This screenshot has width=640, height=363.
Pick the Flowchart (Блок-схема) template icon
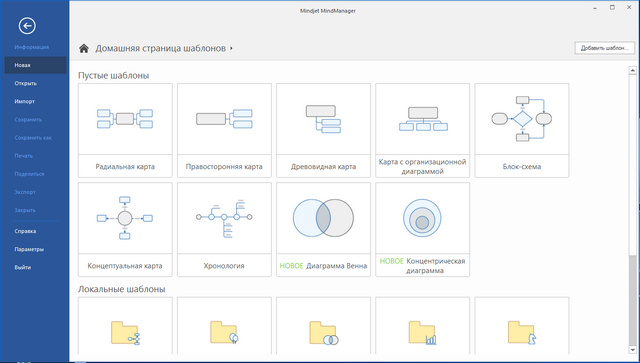[522, 119]
